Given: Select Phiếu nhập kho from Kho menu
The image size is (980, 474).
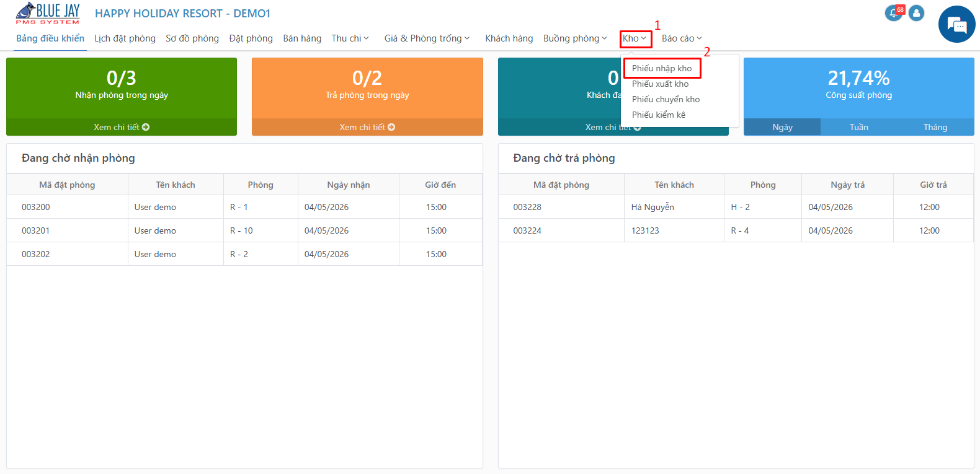Looking at the screenshot, I should (x=662, y=68).
